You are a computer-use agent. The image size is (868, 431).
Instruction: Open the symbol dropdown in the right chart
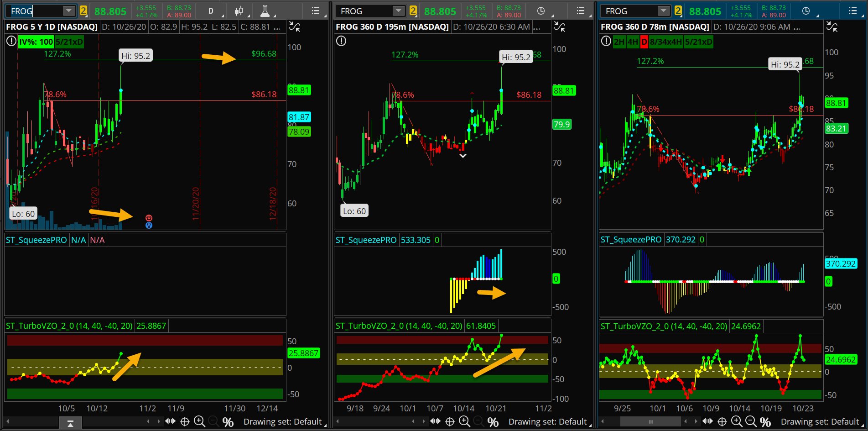point(663,11)
